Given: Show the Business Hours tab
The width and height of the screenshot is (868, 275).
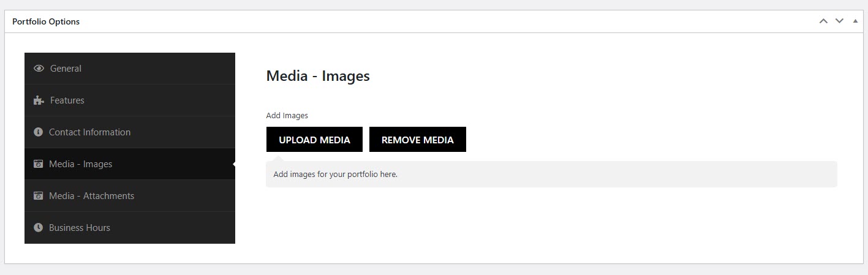Looking at the screenshot, I should (x=80, y=228).
